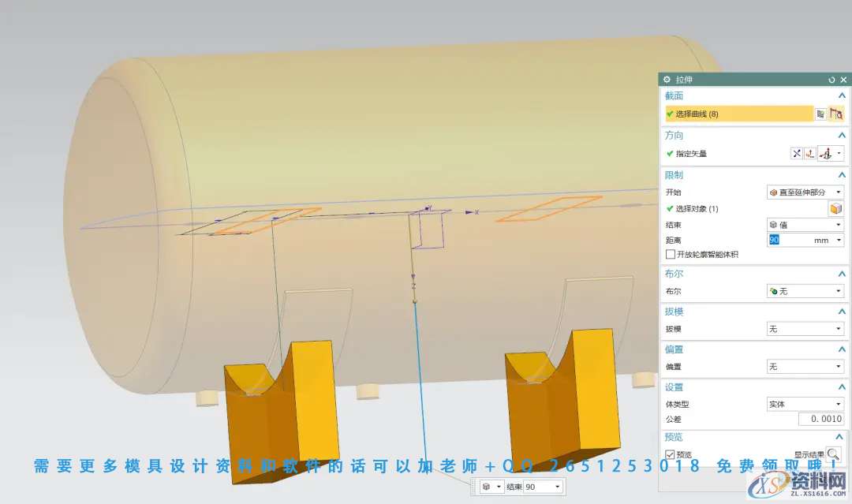The image size is (852, 504).
Task: Click the reverse direction icon
Action: tap(797, 154)
